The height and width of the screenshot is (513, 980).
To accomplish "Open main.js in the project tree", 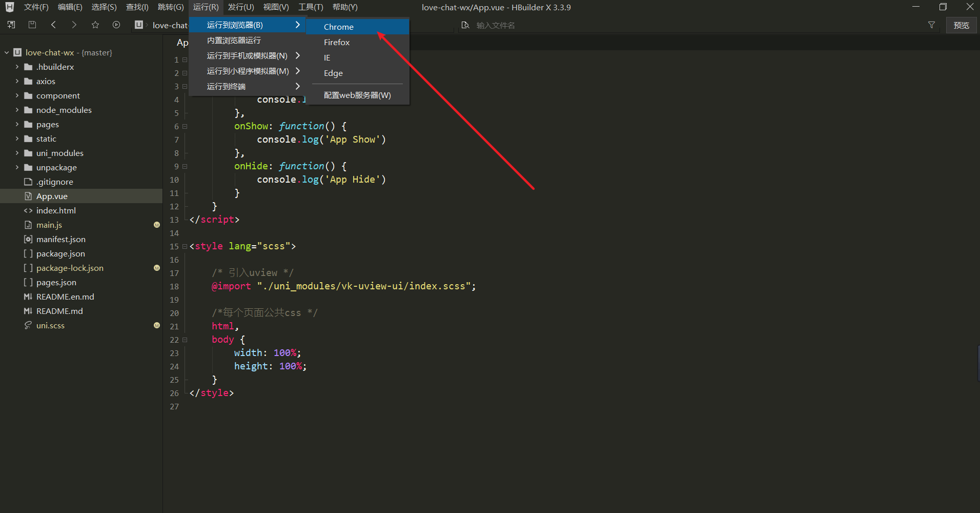I will coord(49,225).
